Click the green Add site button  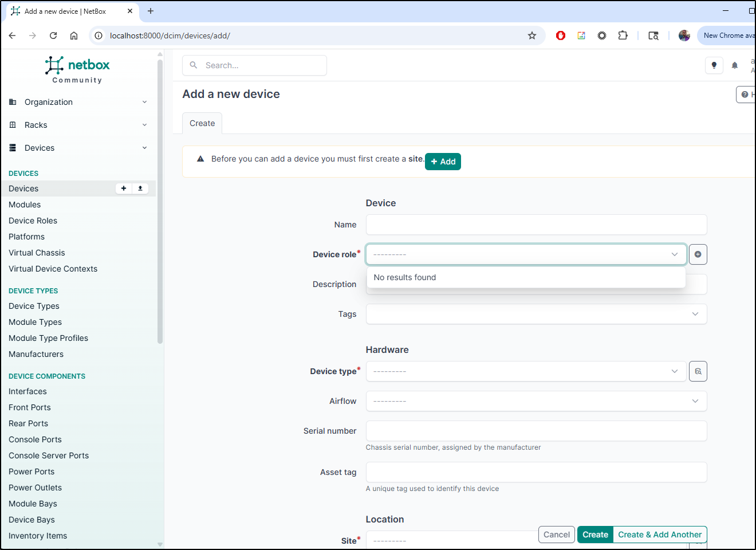(x=443, y=162)
